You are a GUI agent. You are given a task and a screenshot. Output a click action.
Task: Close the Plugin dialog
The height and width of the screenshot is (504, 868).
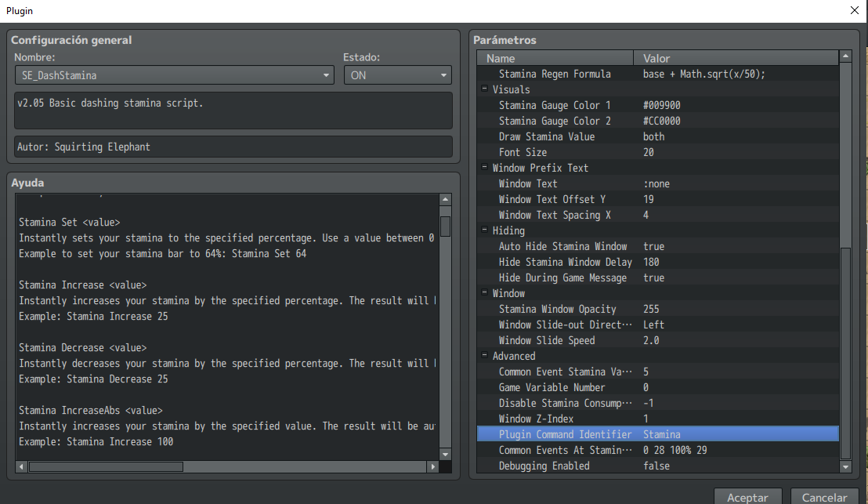pyautogui.click(x=854, y=10)
